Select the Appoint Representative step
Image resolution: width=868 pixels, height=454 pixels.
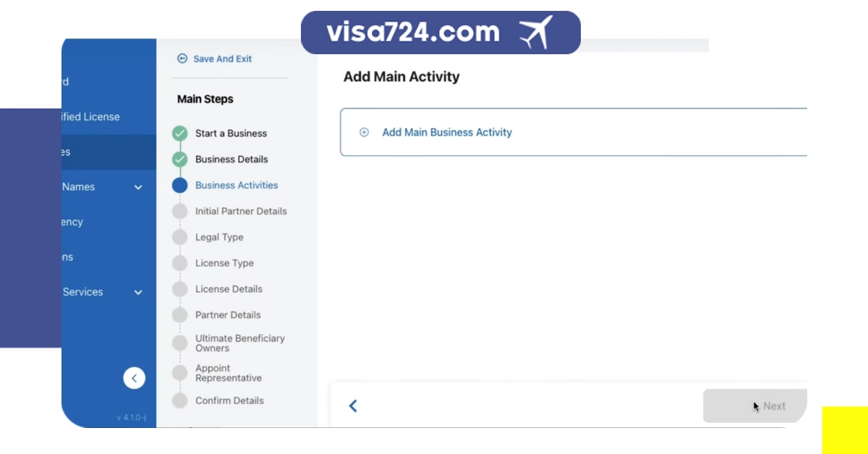tap(228, 373)
